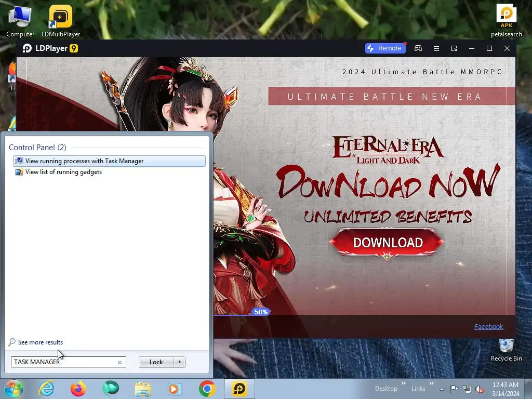Click the muted volume tray icon
The width and height of the screenshot is (532, 399).
coord(480,389)
